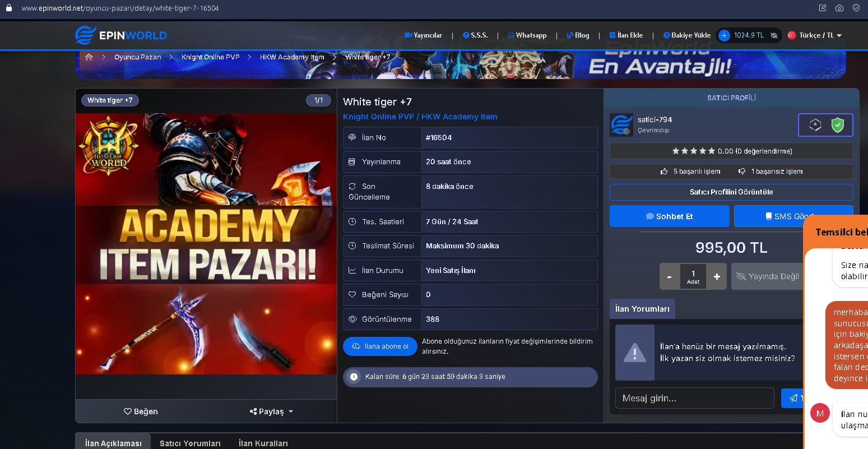The height and width of the screenshot is (449, 868).
Task: Open HKW Academy Item breadcrumb link
Action: click(292, 57)
